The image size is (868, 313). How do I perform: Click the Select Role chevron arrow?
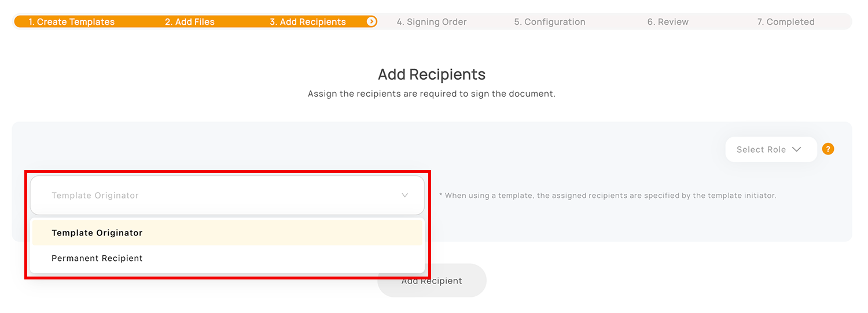pyautogui.click(x=796, y=149)
